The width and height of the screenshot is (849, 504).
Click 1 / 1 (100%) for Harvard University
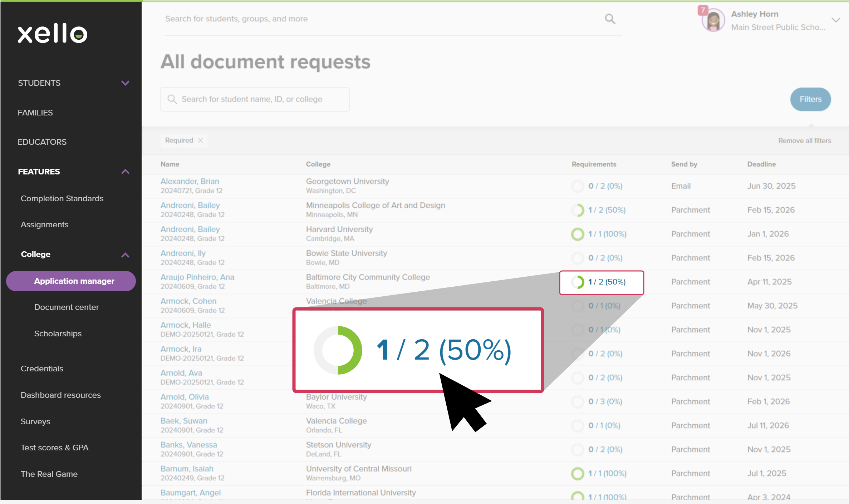[607, 234]
